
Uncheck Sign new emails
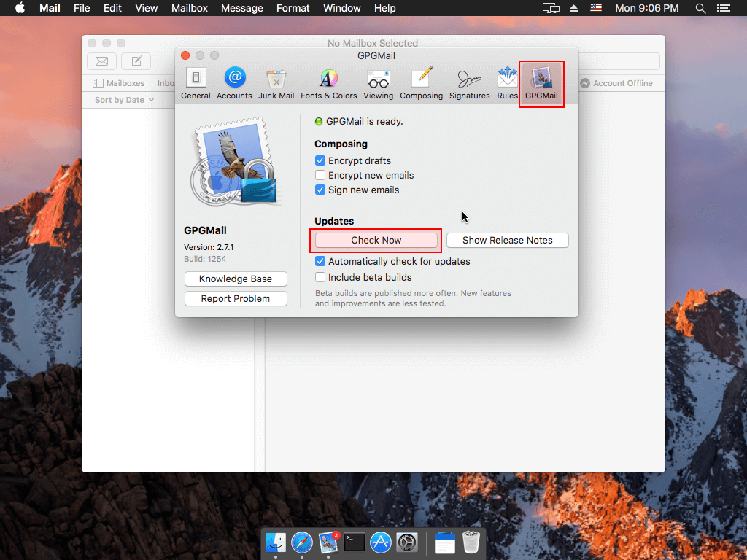320,190
